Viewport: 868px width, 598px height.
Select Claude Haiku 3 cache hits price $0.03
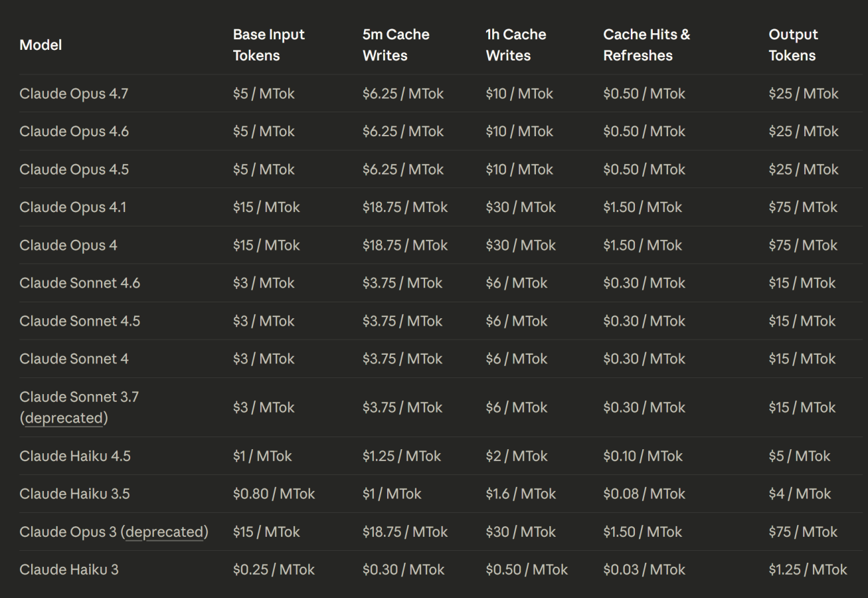(644, 569)
